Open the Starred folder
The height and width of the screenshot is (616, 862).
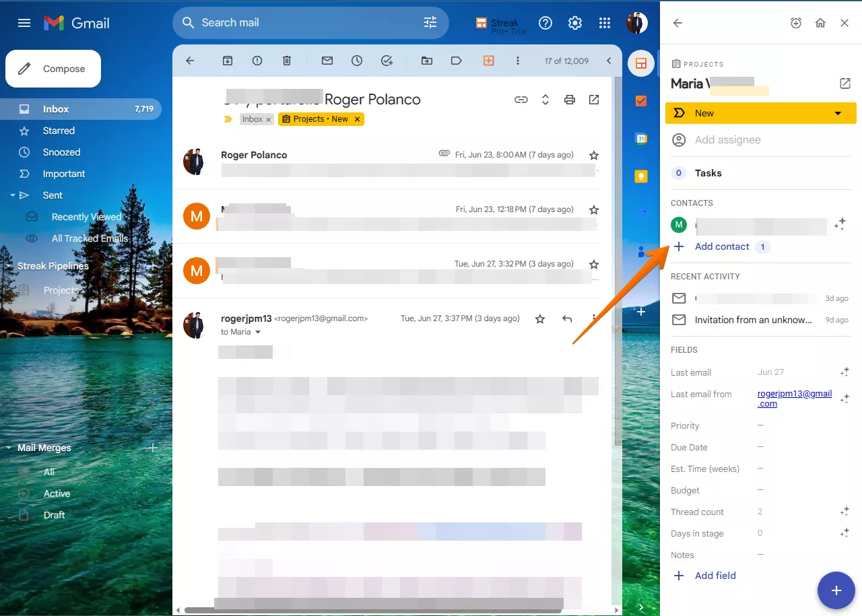pos(59,131)
